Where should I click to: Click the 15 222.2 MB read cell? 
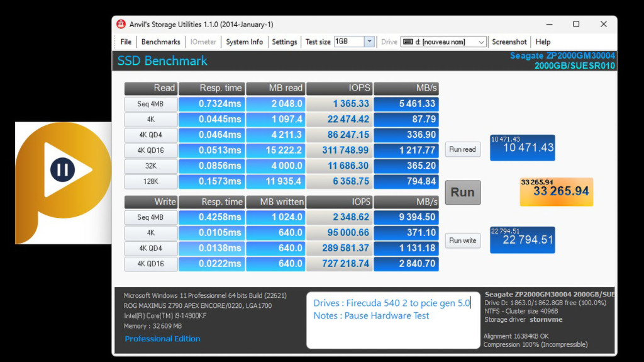click(275, 150)
